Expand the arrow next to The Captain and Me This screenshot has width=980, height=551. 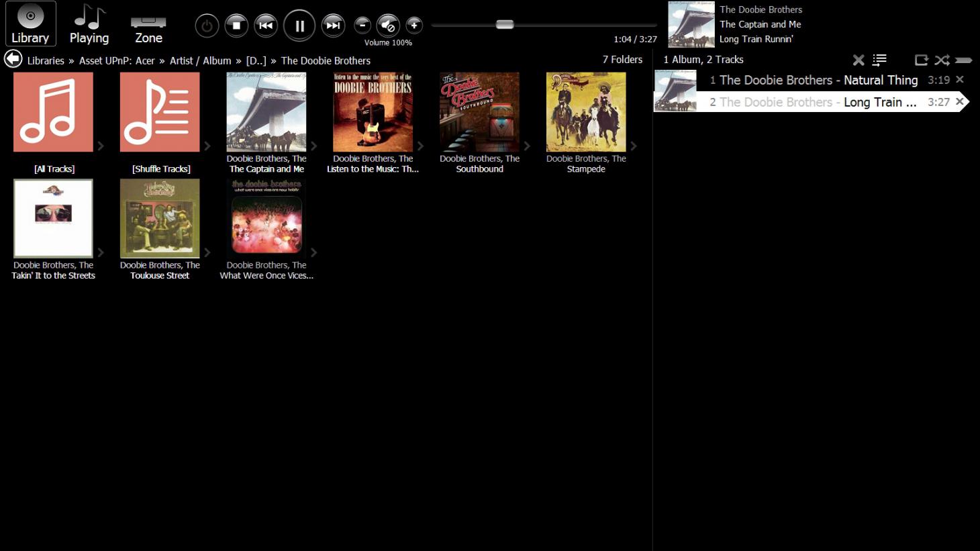click(313, 146)
